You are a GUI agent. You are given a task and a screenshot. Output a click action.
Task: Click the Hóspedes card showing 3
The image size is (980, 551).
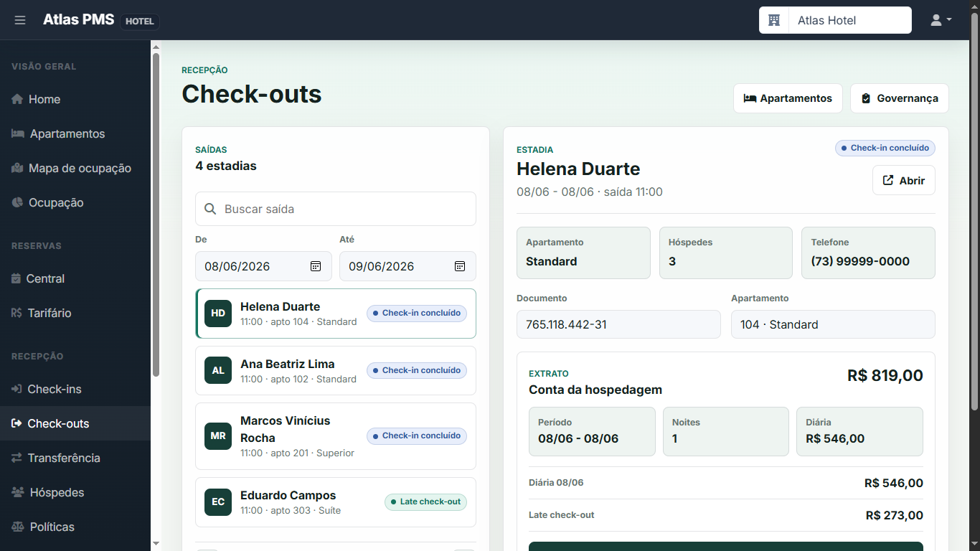tap(726, 253)
